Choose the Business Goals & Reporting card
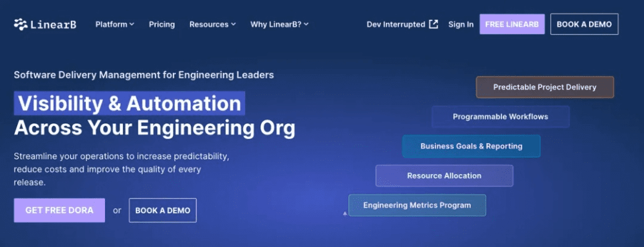The height and width of the screenshot is (247, 644). click(471, 146)
